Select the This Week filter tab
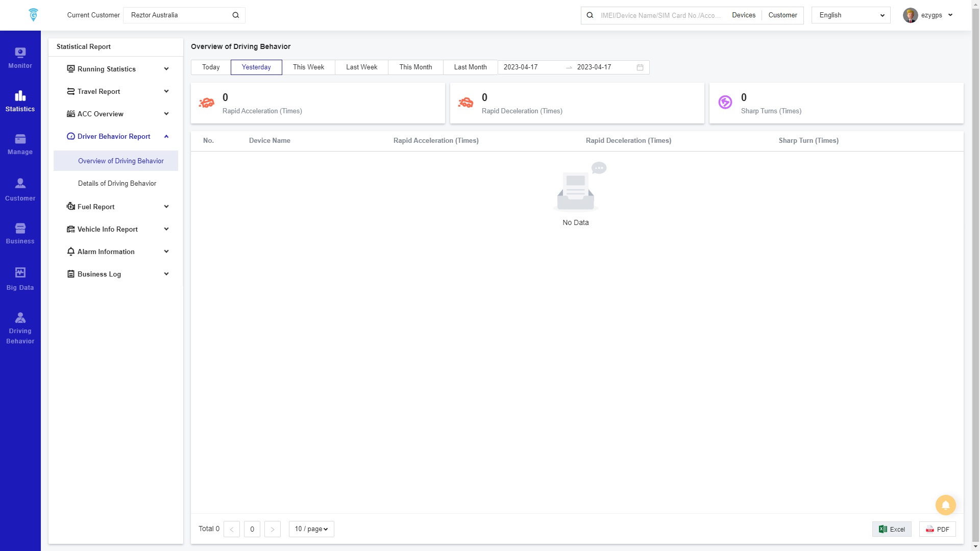 pos(308,67)
